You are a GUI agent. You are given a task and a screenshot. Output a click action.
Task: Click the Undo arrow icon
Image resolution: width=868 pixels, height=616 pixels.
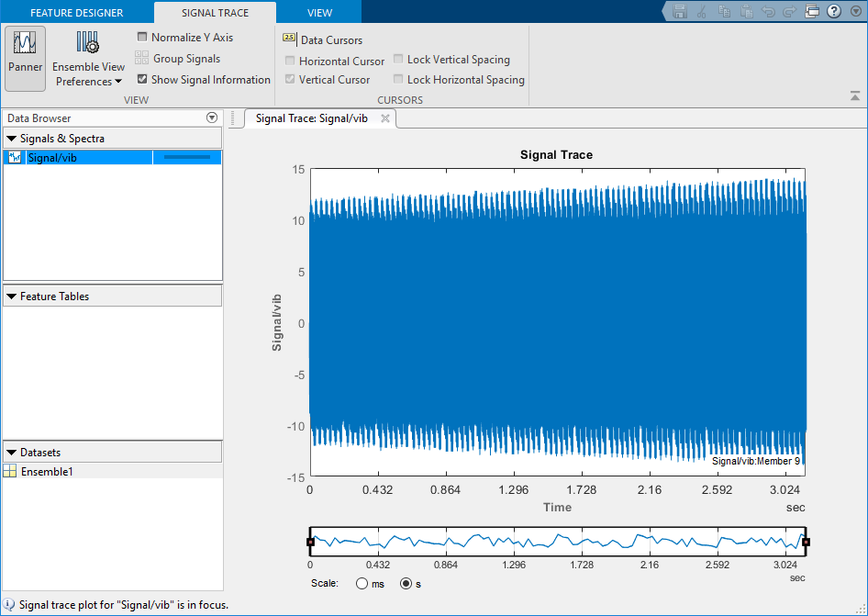[768, 11]
